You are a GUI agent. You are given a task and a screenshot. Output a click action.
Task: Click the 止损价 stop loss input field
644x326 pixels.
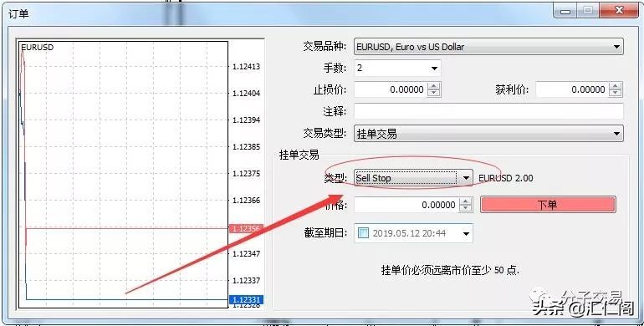(x=391, y=89)
